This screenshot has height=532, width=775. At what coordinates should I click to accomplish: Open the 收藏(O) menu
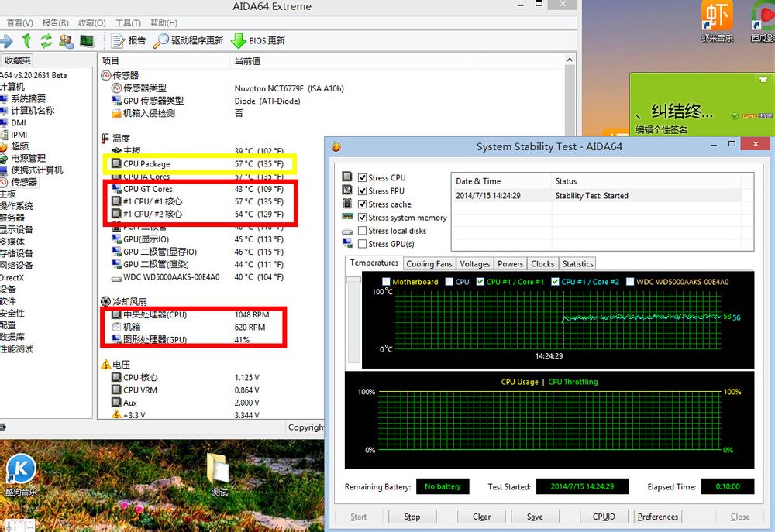tap(92, 22)
